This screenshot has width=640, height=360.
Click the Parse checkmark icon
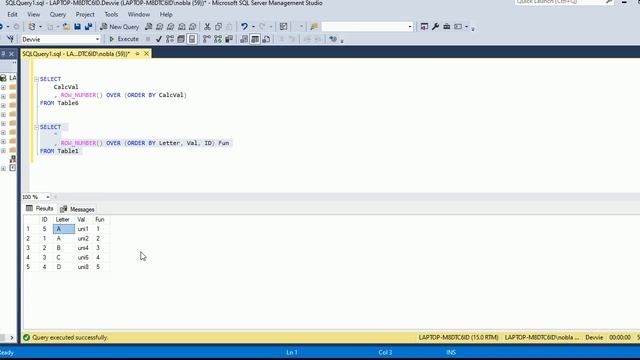159,39
